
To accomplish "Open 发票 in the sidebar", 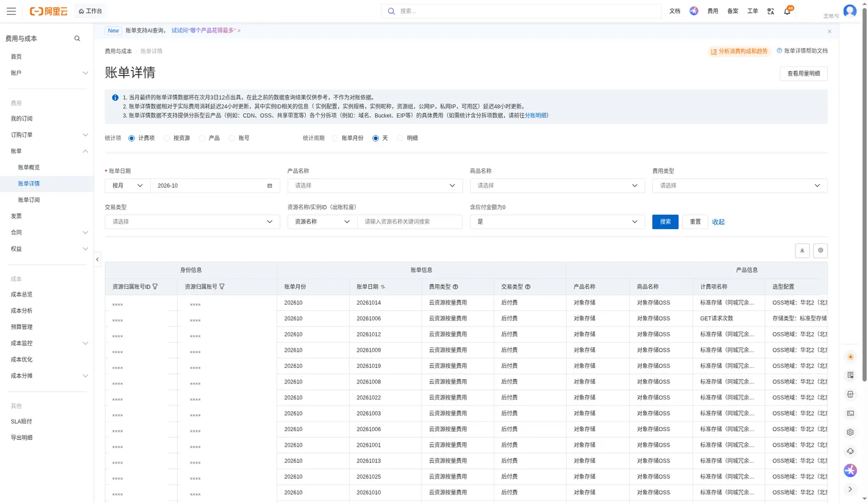I will 16,216.
